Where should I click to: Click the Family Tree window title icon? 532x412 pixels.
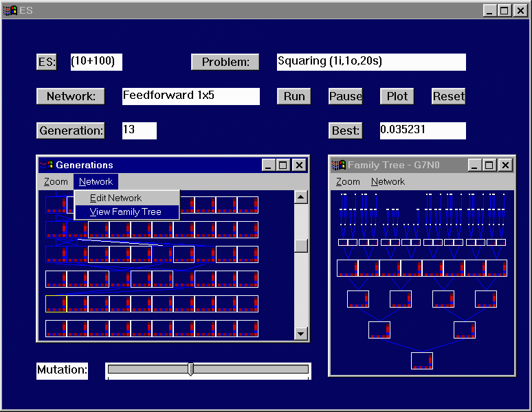338,165
